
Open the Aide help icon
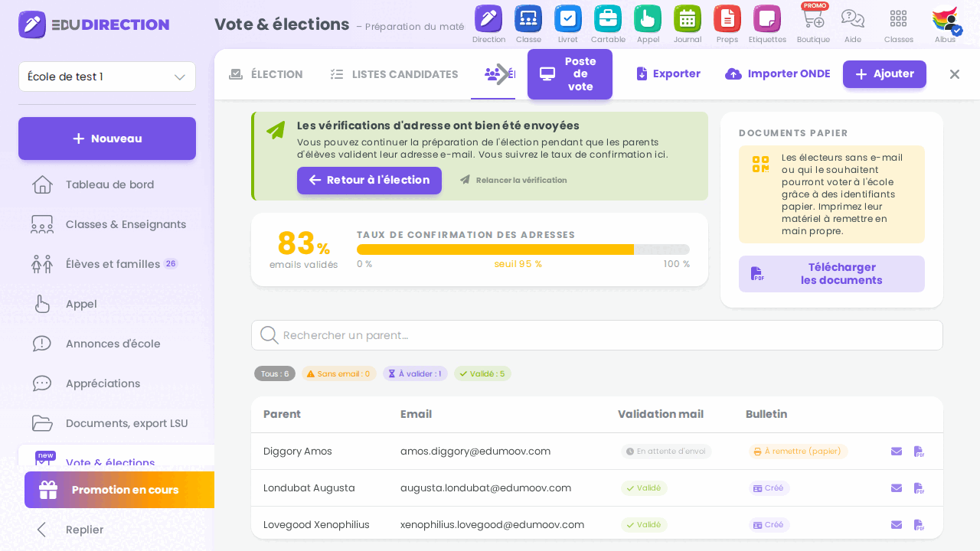853,24
